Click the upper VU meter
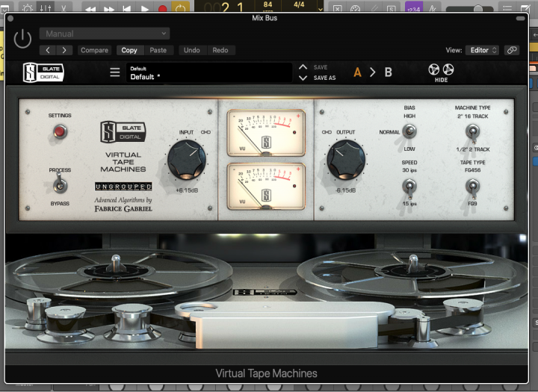Image resolution: width=538 pixels, height=392 pixels. tap(266, 133)
